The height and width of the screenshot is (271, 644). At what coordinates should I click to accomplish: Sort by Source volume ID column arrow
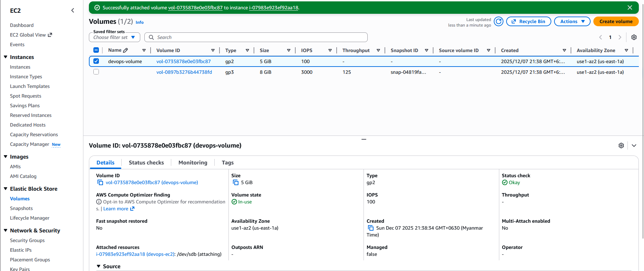coord(489,50)
